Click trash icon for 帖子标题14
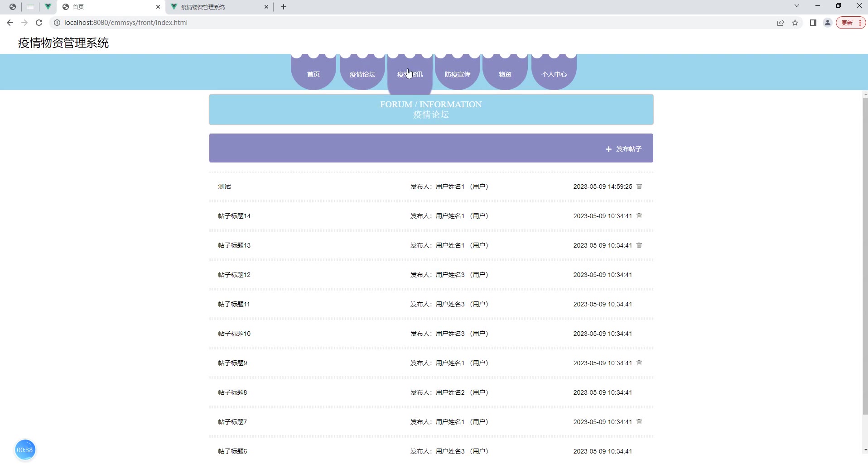Screen dimensions: 868x468 (639, 216)
